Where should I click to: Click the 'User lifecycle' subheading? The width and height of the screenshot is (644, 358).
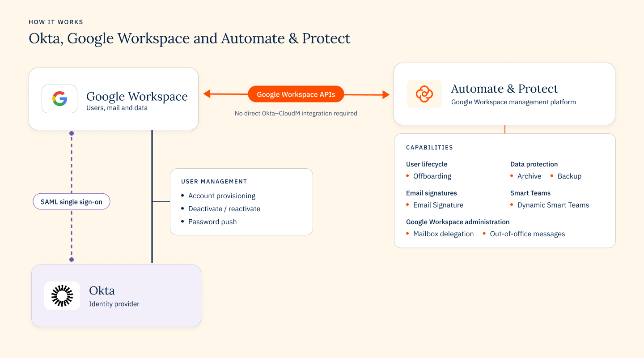coord(427,164)
